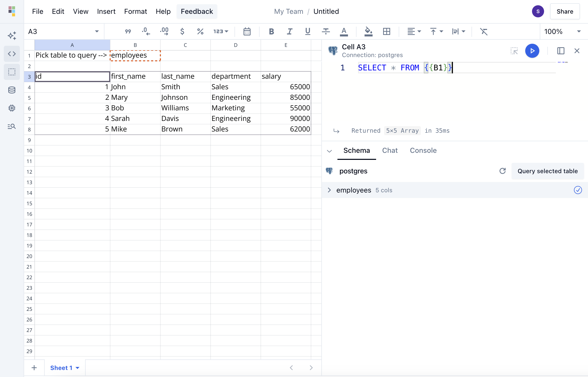588x377 pixels.
Task: Refresh the postgres schema
Action: coord(502,171)
